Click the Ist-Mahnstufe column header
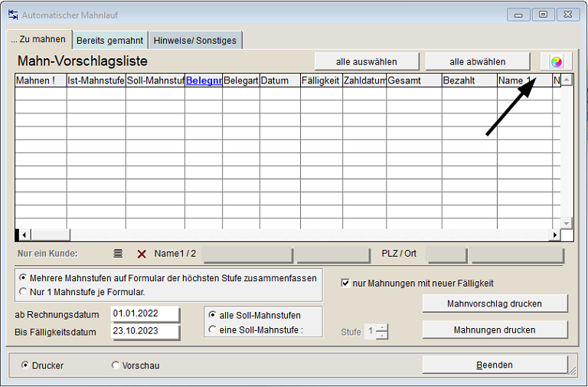The image size is (588, 387). [96, 80]
